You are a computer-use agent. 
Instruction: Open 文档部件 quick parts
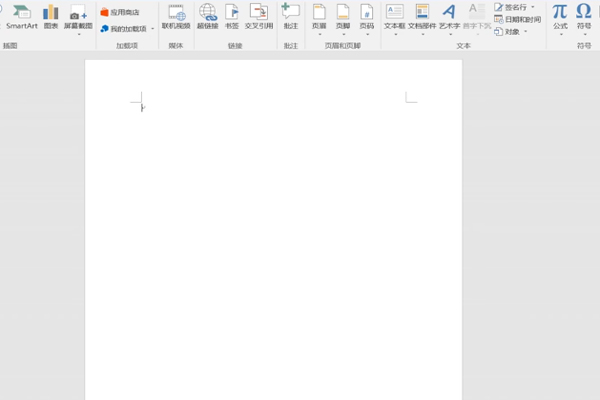422,16
